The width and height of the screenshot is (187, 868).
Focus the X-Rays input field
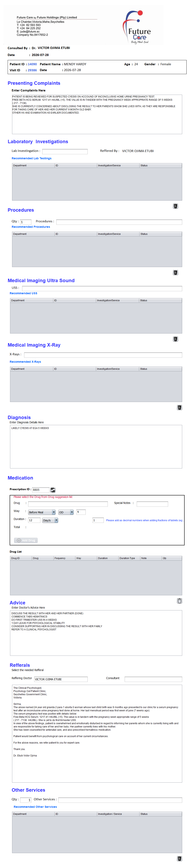coord(103,355)
